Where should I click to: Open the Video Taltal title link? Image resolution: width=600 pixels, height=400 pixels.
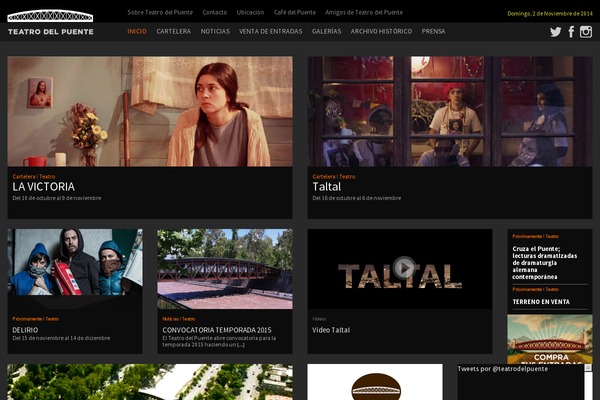pos(331,330)
